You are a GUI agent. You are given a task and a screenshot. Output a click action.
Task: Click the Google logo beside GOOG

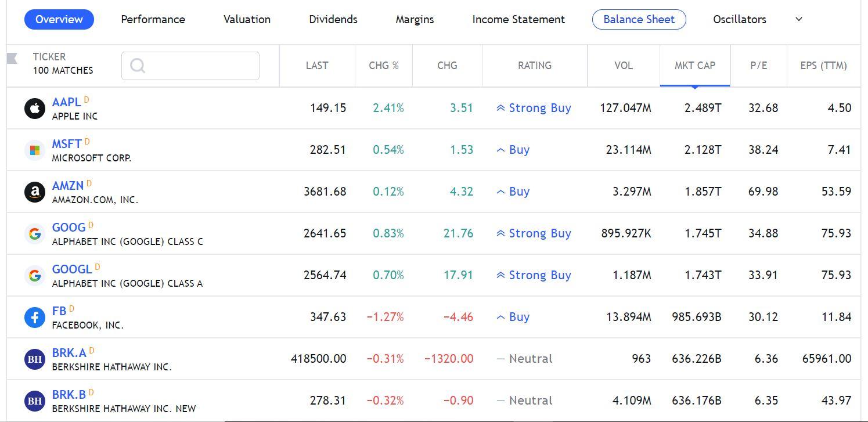(35, 234)
